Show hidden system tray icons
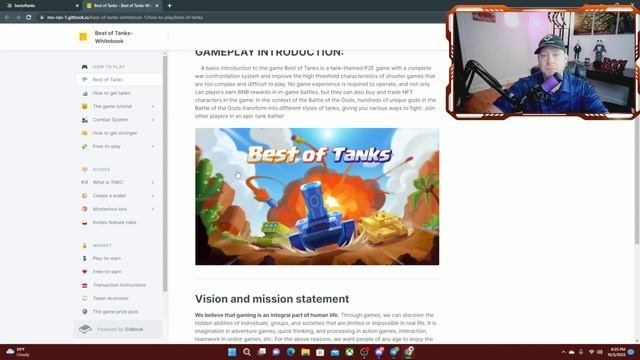The width and height of the screenshot is (640, 360). click(x=563, y=352)
